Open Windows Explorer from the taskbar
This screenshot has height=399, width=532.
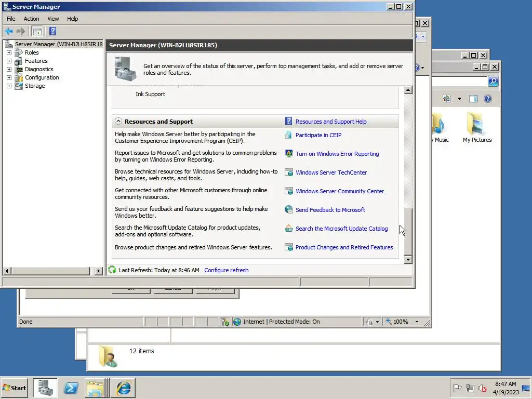pos(96,388)
